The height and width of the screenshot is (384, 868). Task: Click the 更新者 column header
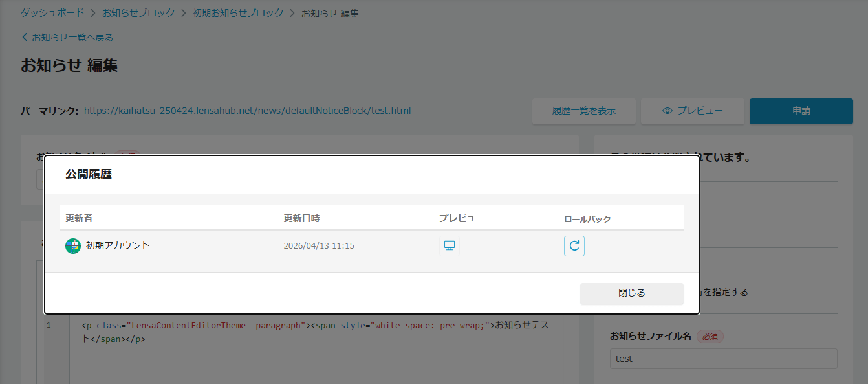coord(79,218)
